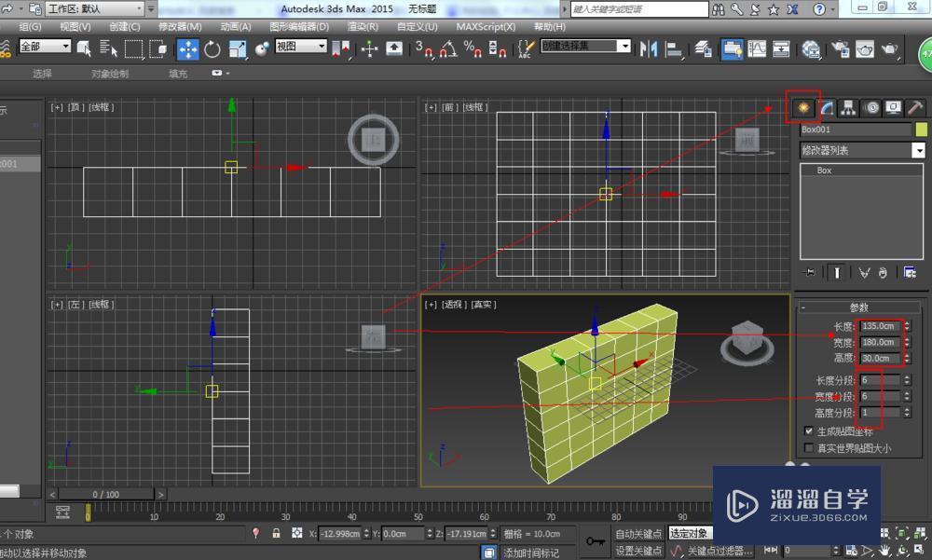This screenshot has width=932, height=560.
Task: Open Render Setup dialog
Action: tap(840, 48)
